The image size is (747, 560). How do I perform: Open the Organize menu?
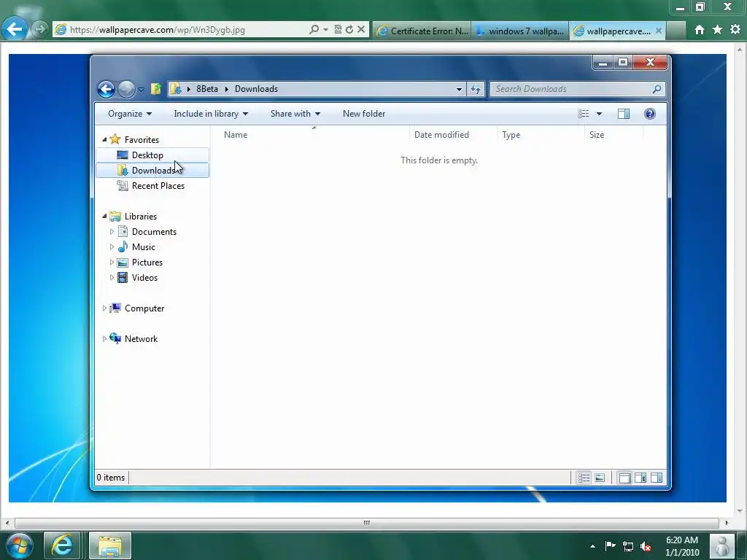point(130,114)
